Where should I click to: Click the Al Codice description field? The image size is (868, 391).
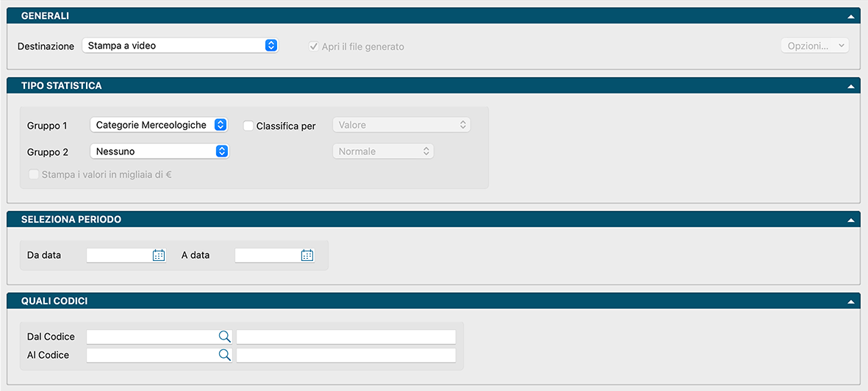click(x=345, y=355)
